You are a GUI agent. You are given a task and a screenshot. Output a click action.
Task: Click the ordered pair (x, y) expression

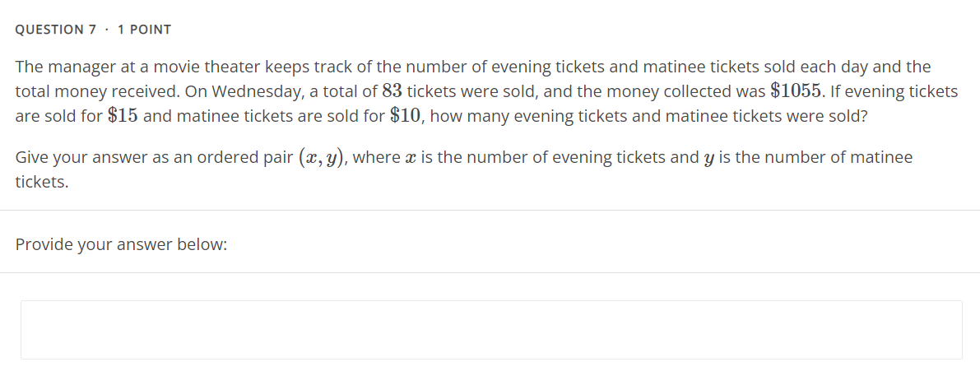[x=320, y=158]
